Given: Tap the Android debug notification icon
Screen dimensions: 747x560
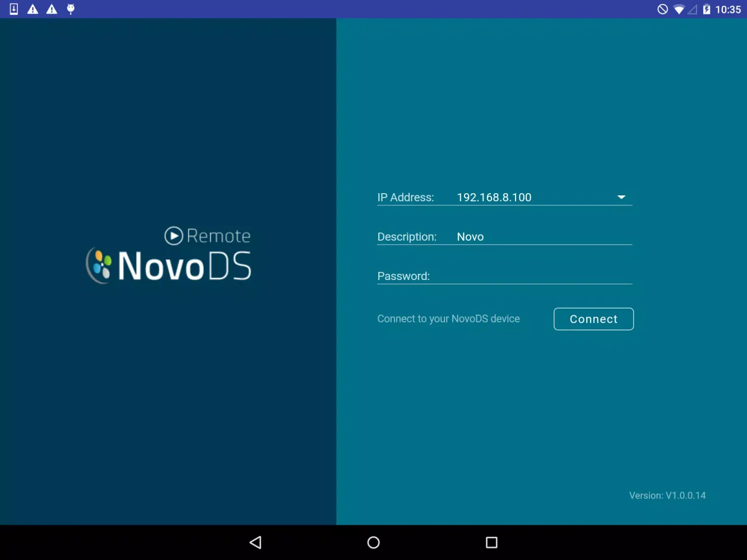Looking at the screenshot, I should pos(71,9).
